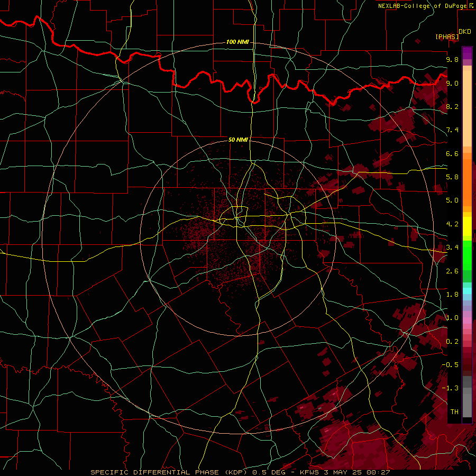Click the 1.0 value on the color scale
This screenshot has width=476, height=476.
point(452,318)
